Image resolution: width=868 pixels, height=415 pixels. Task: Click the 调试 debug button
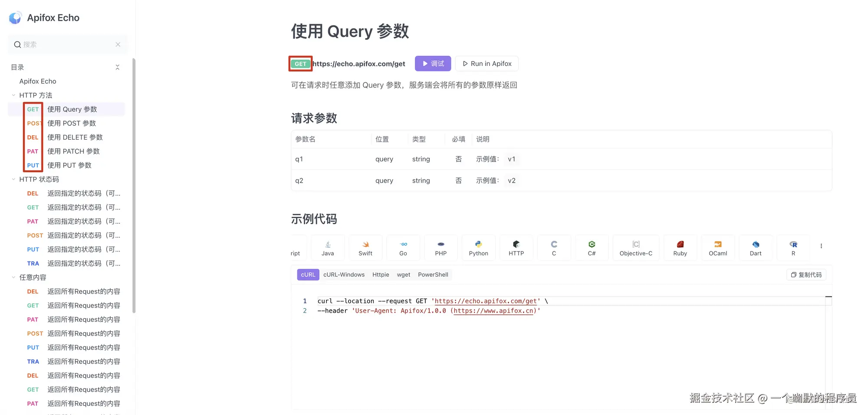[433, 63]
